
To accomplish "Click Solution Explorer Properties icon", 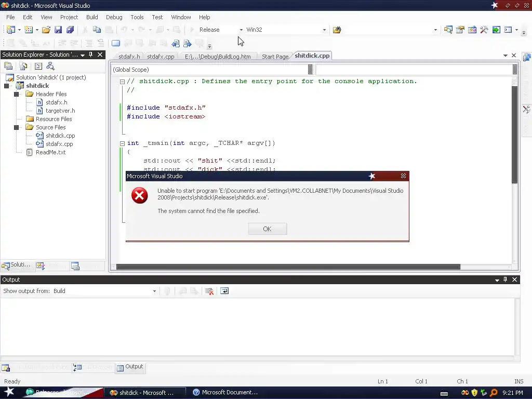I will (x=8, y=66).
